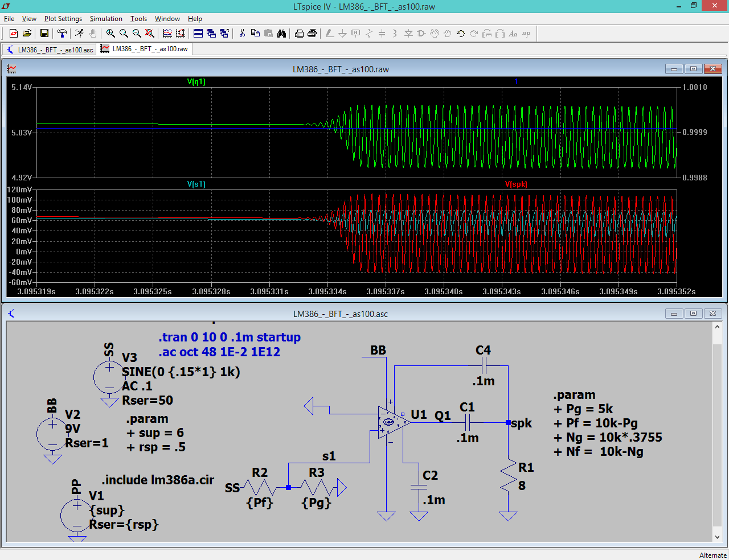Click the Undo arrow icon
729x560 pixels.
click(461, 34)
